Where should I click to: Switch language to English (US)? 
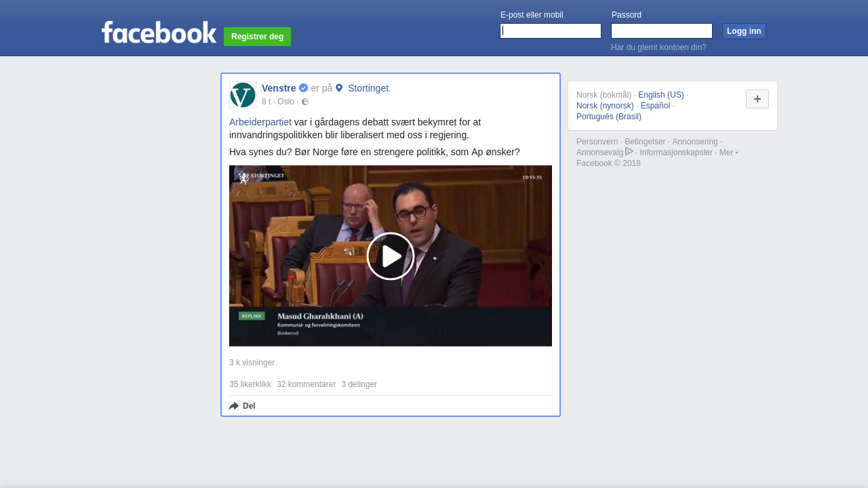661,95
